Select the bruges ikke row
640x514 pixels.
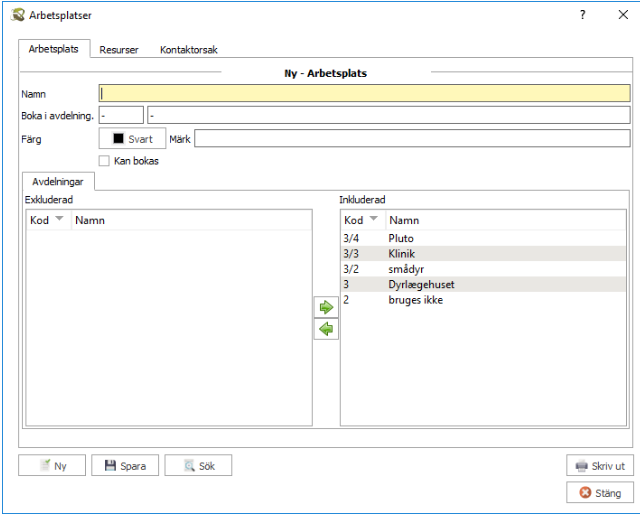(x=483, y=300)
